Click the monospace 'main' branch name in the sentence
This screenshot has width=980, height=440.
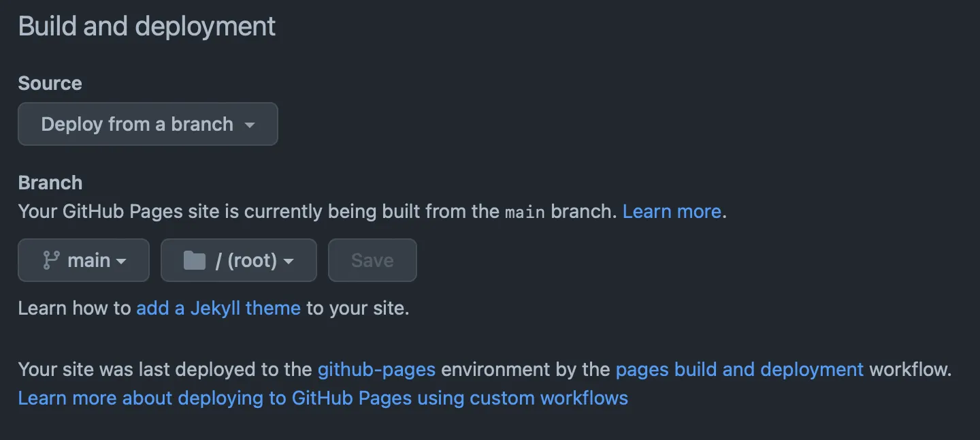[525, 213]
